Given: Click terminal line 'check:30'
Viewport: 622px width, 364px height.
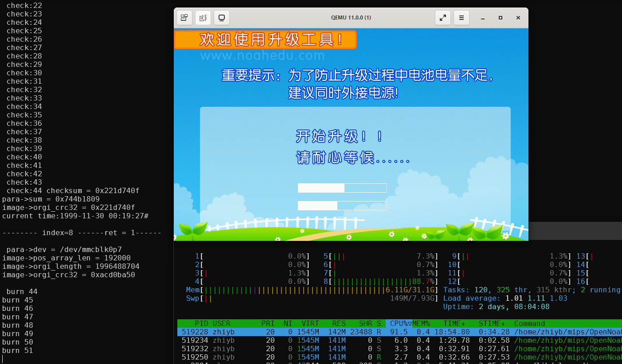Looking at the screenshot, I should [x=24, y=73].
